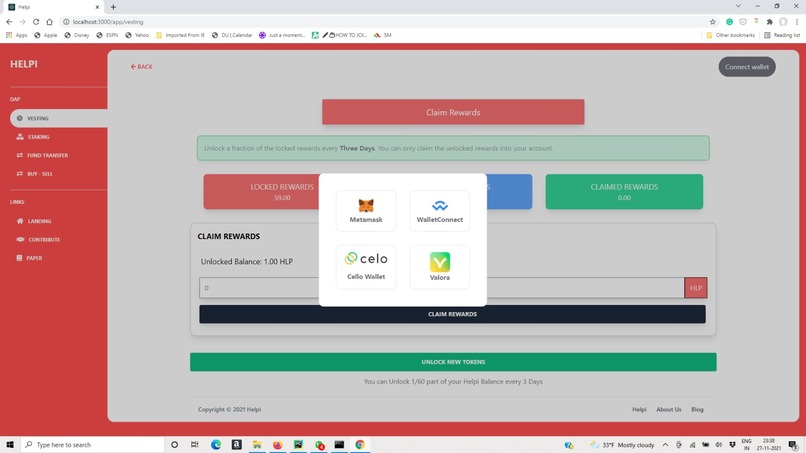
Task: Close the Helpi browser tab
Action: point(97,7)
